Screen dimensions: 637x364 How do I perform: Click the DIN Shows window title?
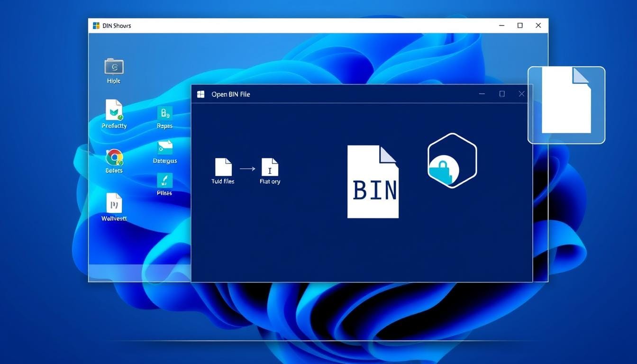point(117,26)
